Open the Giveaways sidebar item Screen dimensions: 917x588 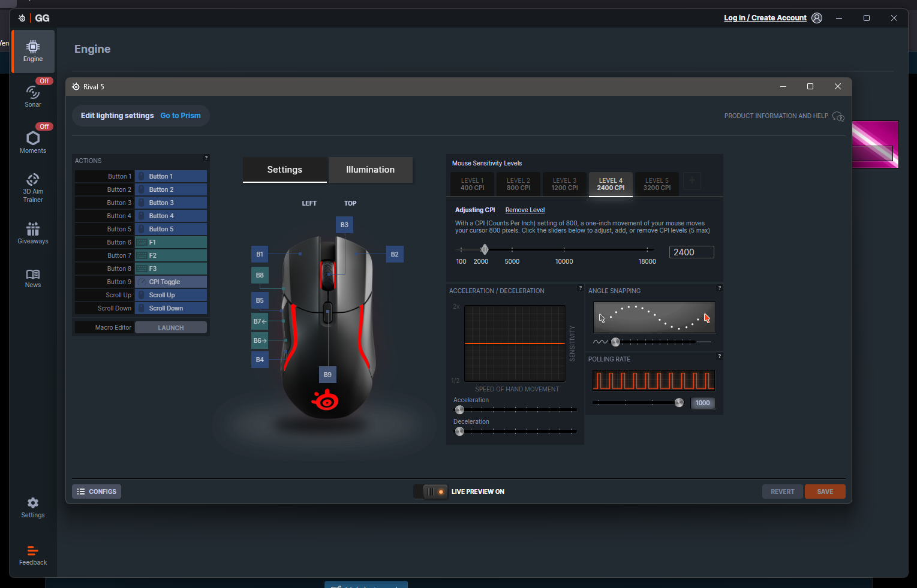(x=33, y=233)
